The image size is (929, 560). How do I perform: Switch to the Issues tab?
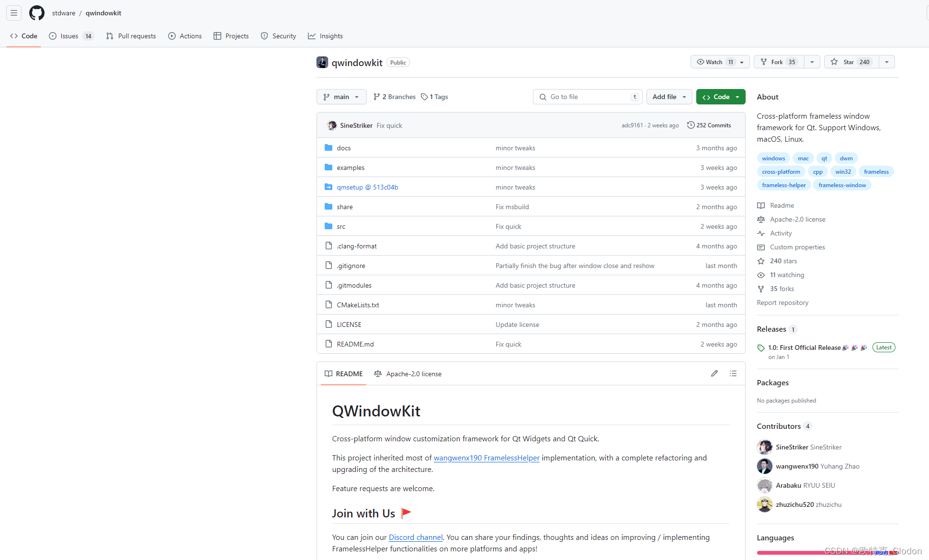70,36
